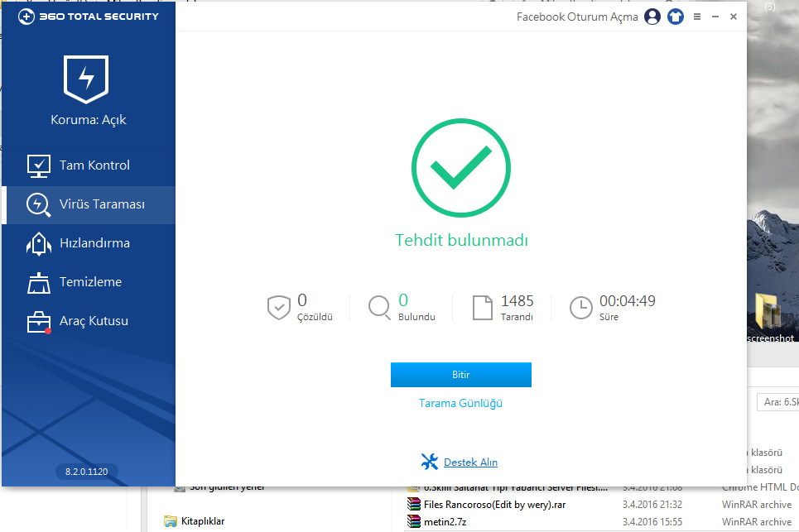Image resolution: width=799 pixels, height=532 pixels.
Task: Click the 360 Total Security logo
Action: tap(89, 17)
